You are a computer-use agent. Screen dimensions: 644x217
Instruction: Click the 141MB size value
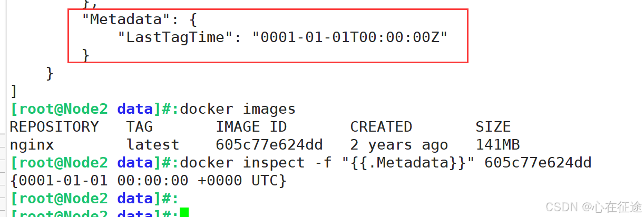(497, 145)
